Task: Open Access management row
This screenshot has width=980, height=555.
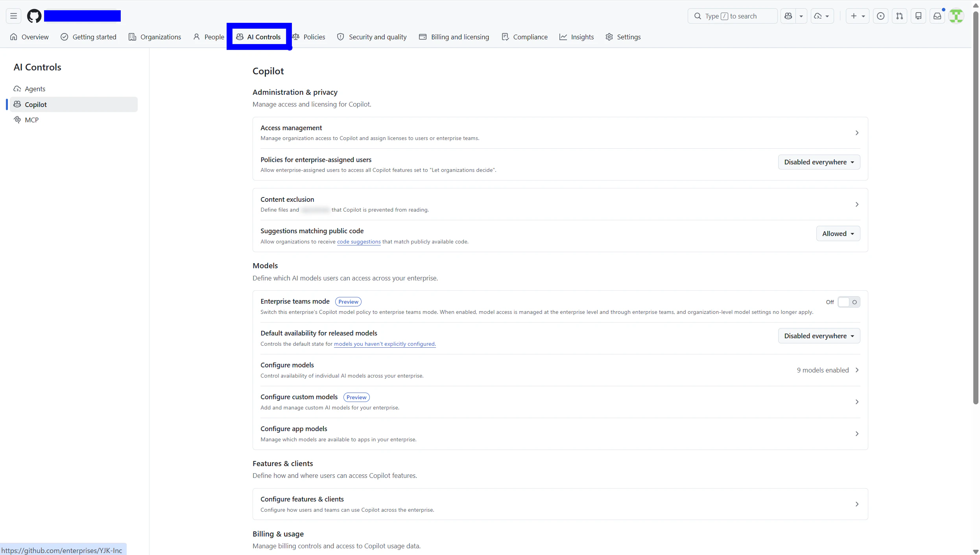Action: (560, 133)
